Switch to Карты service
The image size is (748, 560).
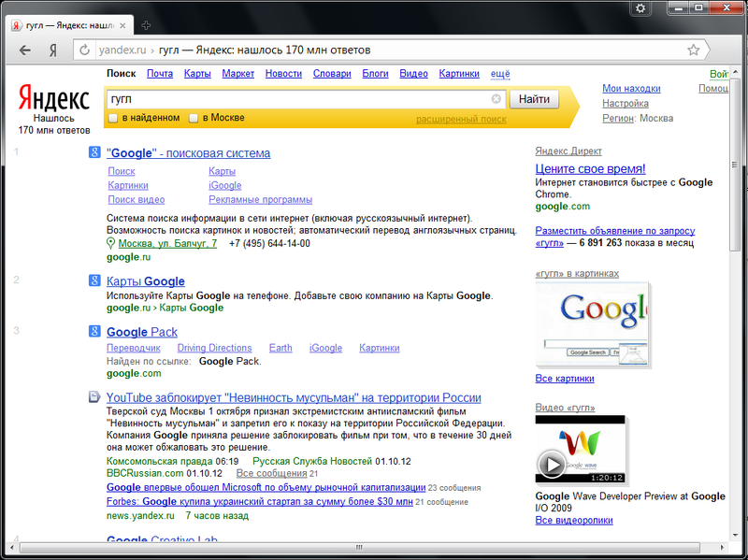click(x=197, y=74)
